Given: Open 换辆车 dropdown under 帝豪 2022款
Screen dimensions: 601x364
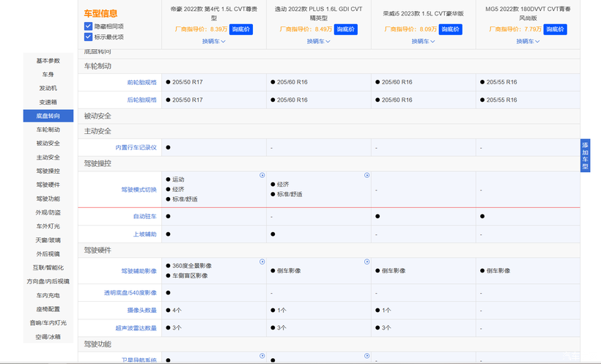Looking at the screenshot, I should click(214, 41).
